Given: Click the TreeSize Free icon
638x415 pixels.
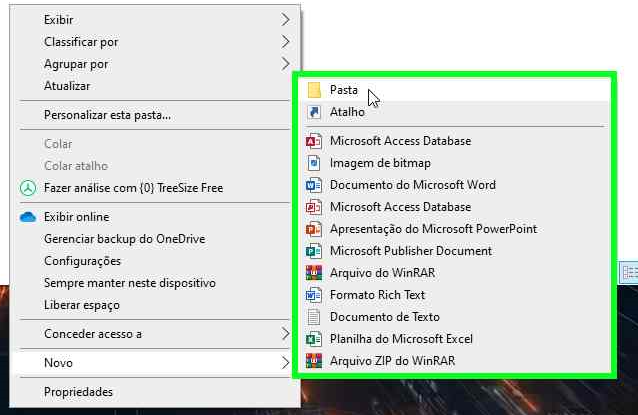Looking at the screenshot, I should click(28, 188).
